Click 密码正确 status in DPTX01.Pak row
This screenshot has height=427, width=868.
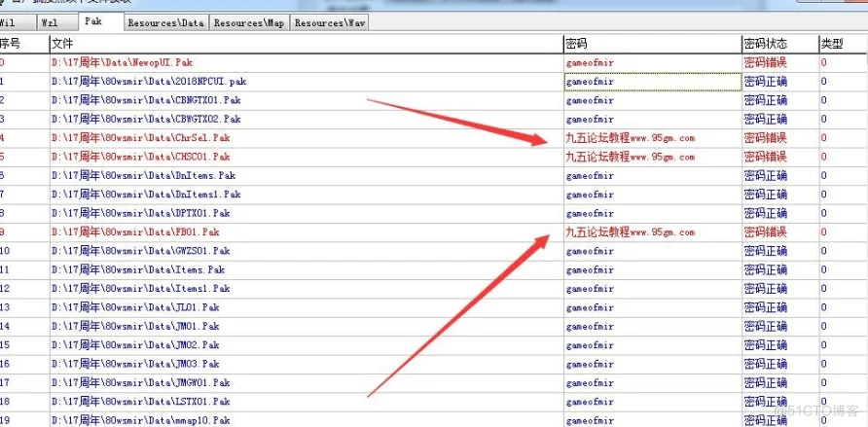(766, 214)
